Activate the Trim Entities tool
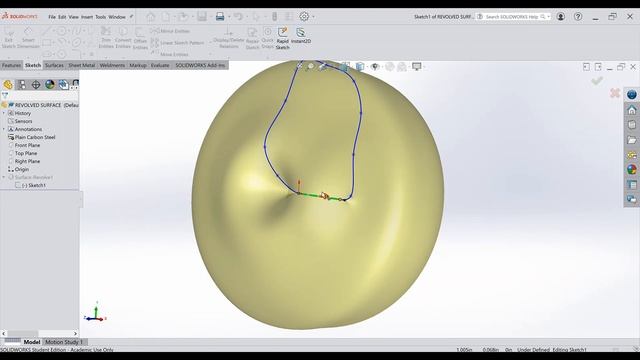Screen dimensions: 640x360 point(106,38)
